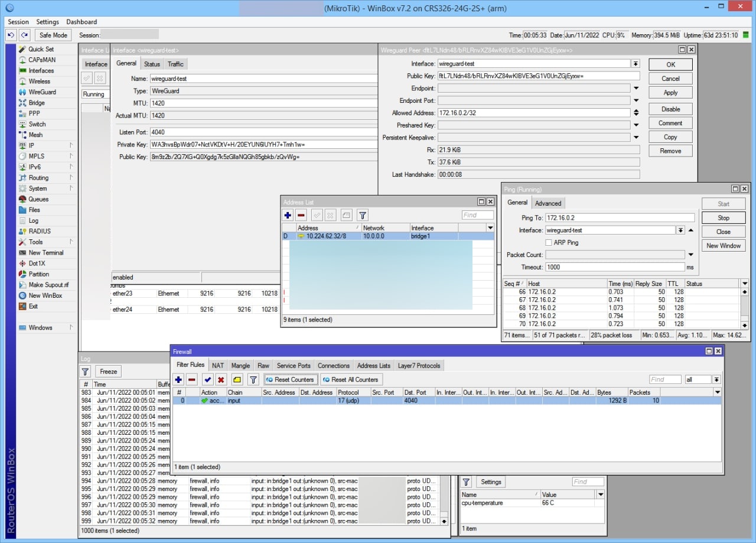Open Dot1X in the sidebar
Image resolution: width=756 pixels, height=543 pixels.
click(x=37, y=264)
